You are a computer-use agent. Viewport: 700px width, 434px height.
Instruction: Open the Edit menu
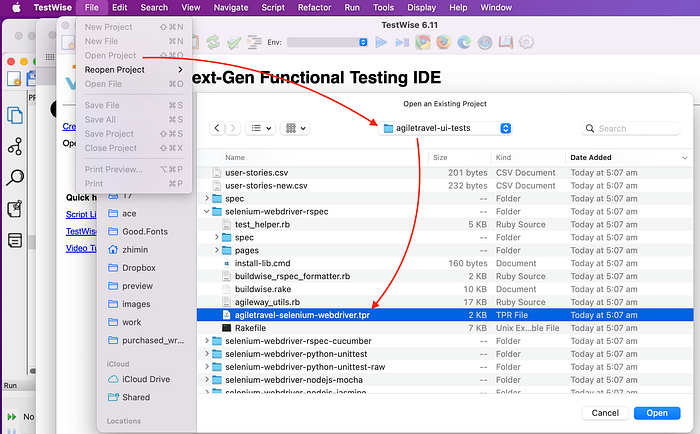(x=119, y=8)
